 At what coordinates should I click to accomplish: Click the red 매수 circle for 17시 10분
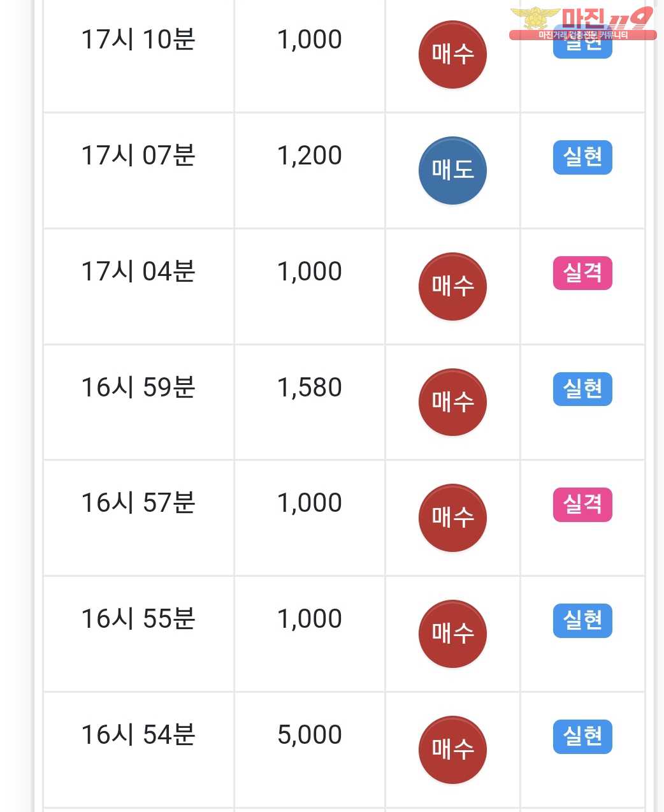pyautogui.click(x=452, y=55)
